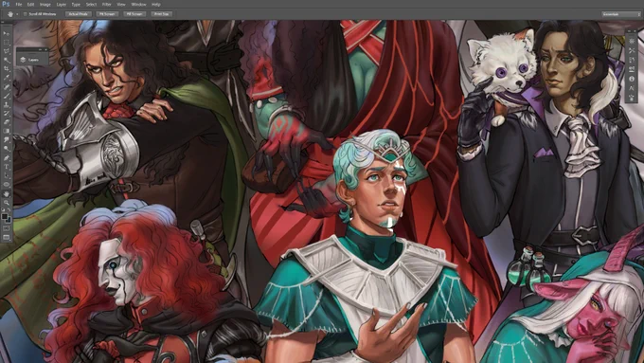Expand the collapsed Layers mini panel

[x=40, y=49]
